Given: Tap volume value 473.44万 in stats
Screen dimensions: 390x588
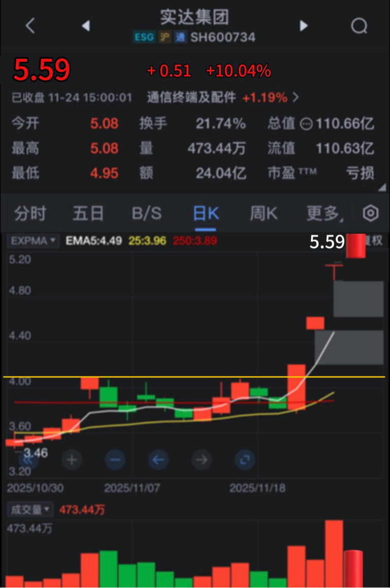Looking at the screenshot, I should [217, 148].
